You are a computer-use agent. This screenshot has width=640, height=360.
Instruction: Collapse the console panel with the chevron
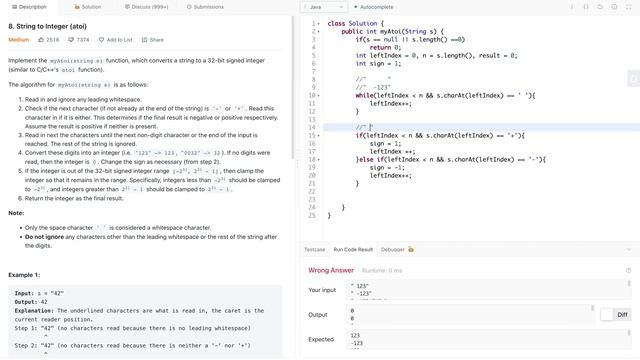click(x=629, y=249)
